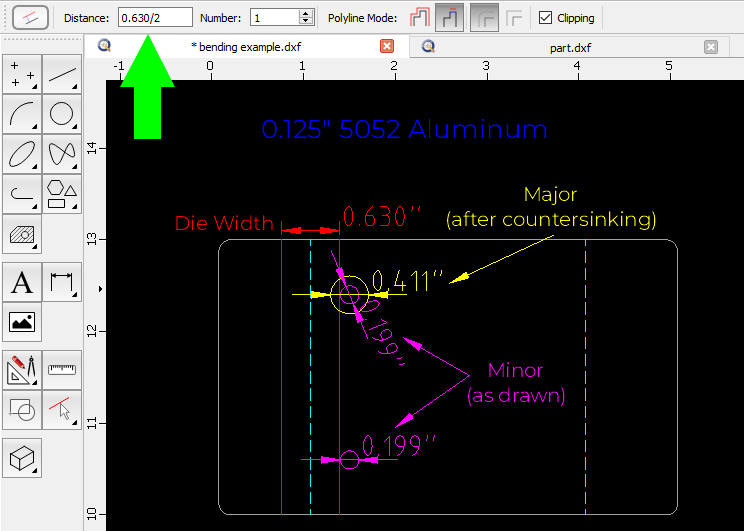Select the Point drawing tool
Screen dimensions: 744x531
pyautogui.click(x=22, y=74)
